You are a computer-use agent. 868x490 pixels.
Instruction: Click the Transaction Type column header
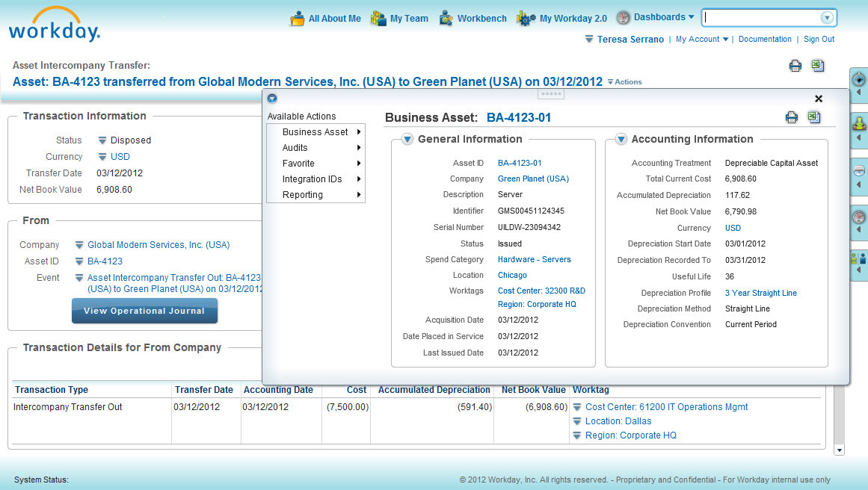pos(52,390)
